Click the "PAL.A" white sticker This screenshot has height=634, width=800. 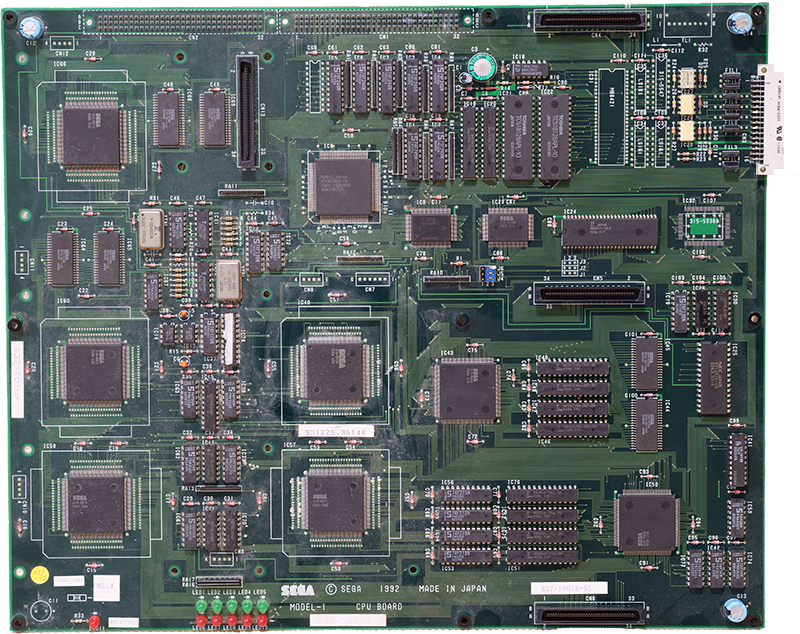[x=106, y=587]
